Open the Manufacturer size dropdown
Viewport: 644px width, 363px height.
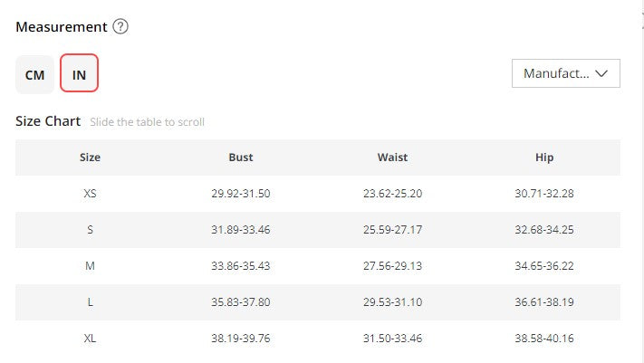565,73
